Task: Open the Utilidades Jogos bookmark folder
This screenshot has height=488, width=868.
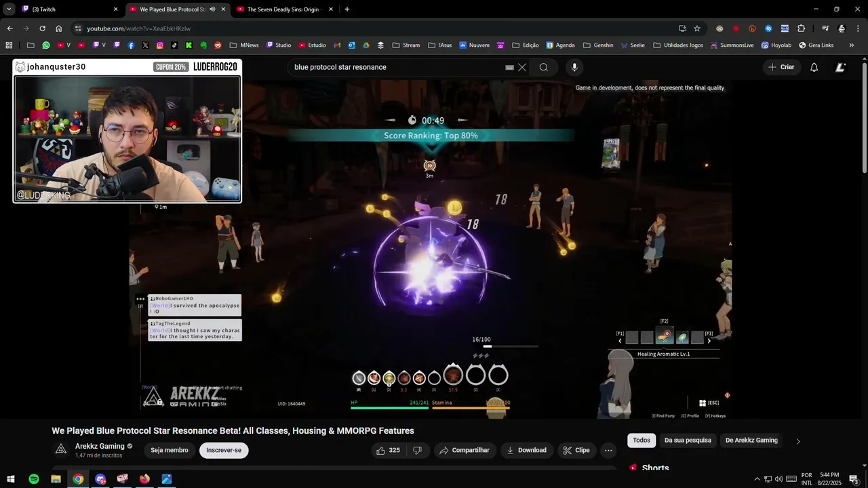Action: point(677,45)
